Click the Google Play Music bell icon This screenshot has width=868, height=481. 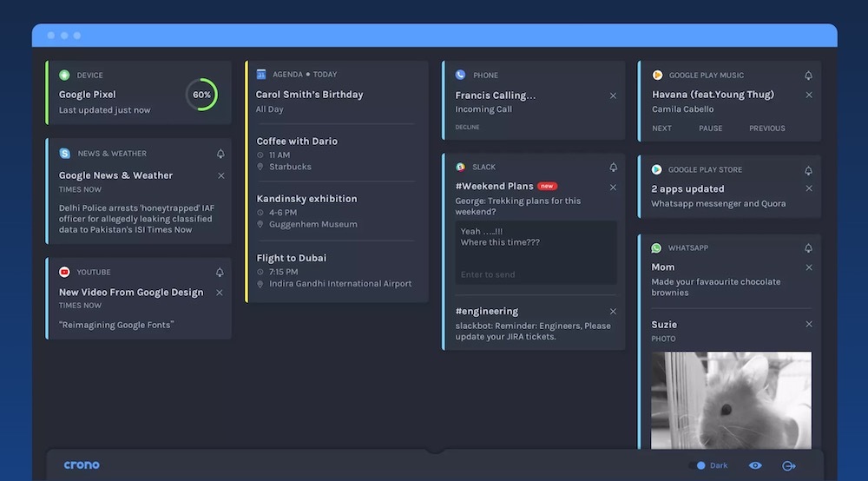click(x=809, y=76)
